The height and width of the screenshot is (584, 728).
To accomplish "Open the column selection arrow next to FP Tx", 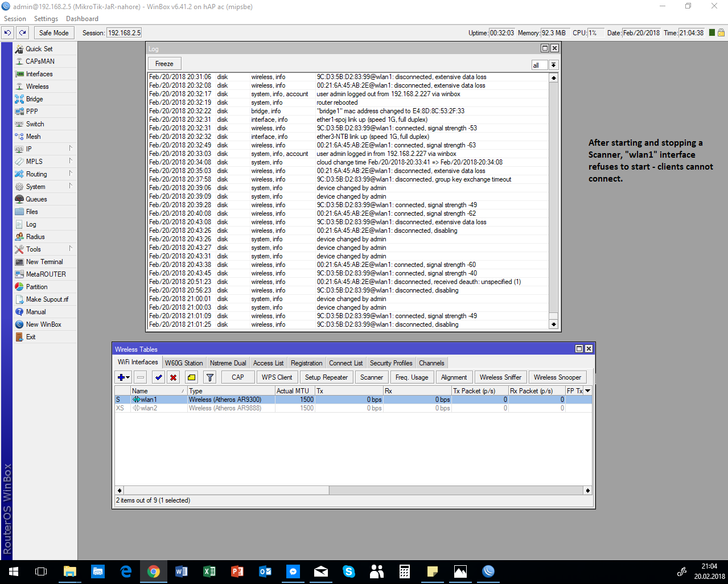I will tap(586, 390).
